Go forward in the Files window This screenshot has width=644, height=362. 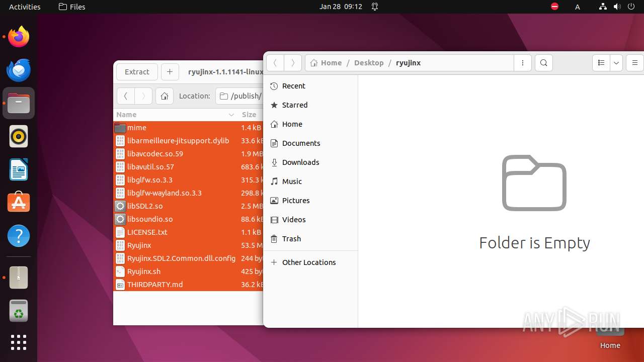coord(293,63)
